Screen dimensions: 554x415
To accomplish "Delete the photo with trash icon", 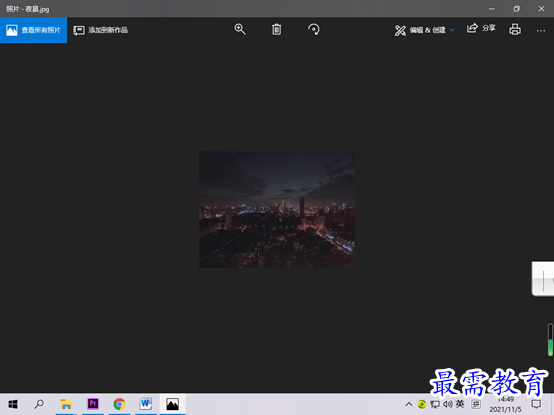I will [277, 29].
